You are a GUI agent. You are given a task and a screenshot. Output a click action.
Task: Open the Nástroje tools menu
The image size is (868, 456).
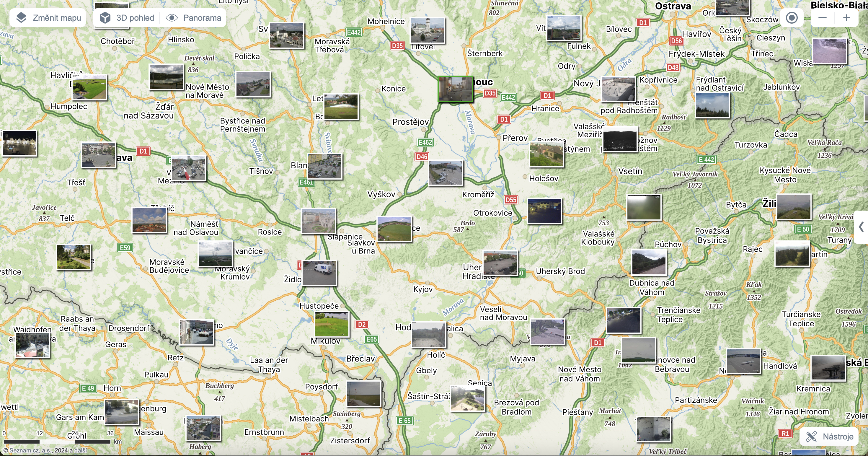click(x=829, y=437)
